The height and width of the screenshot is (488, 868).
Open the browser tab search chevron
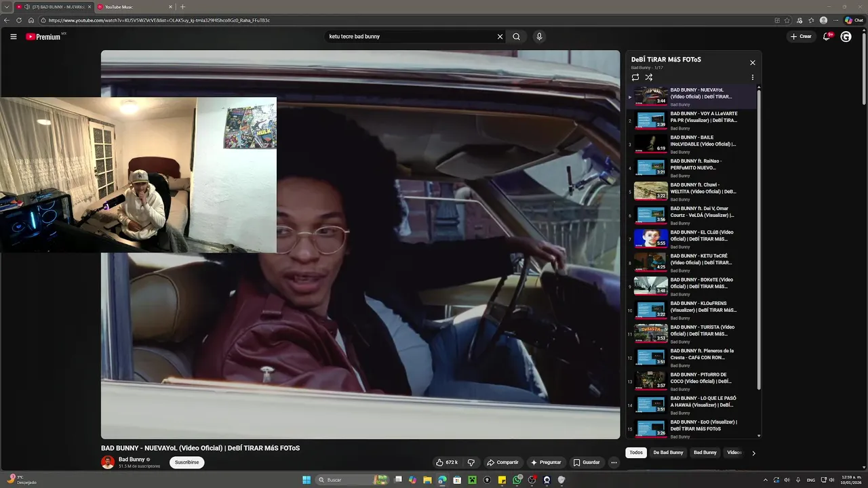coord(6,7)
